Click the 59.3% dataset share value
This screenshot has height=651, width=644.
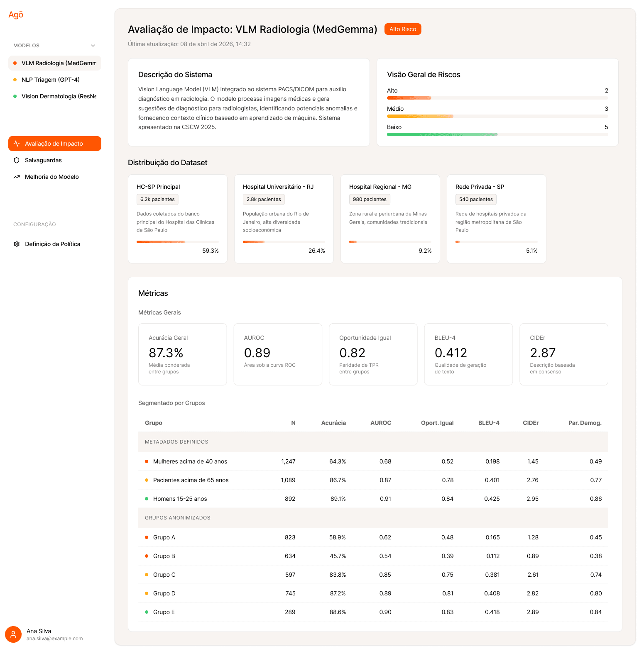pyautogui.click(x=211, y=251)
